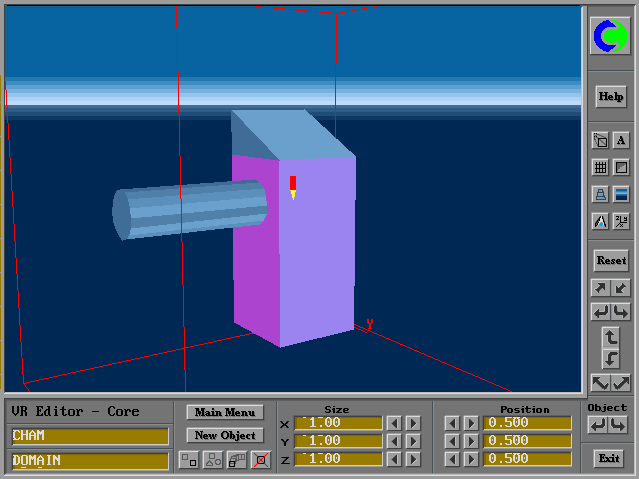Click the upward turn arrow icon
The image size is (639, 479).
coord(611,337)
